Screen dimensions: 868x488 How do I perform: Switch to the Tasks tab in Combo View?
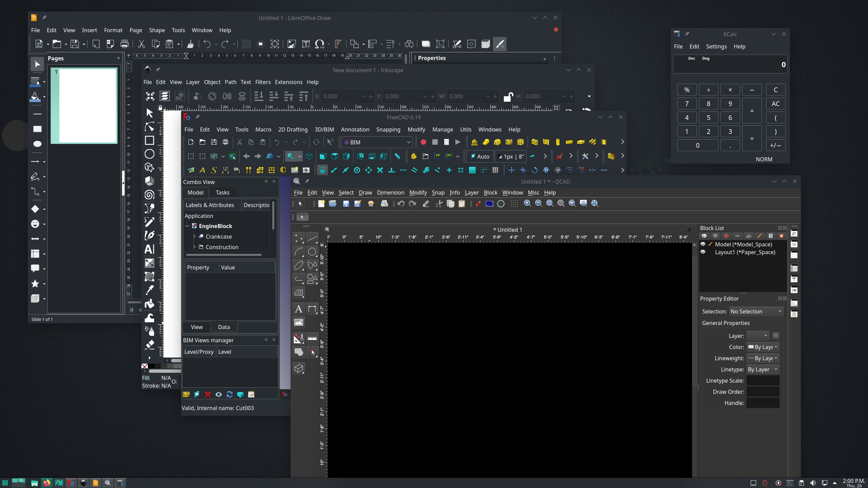click(222, 192)
